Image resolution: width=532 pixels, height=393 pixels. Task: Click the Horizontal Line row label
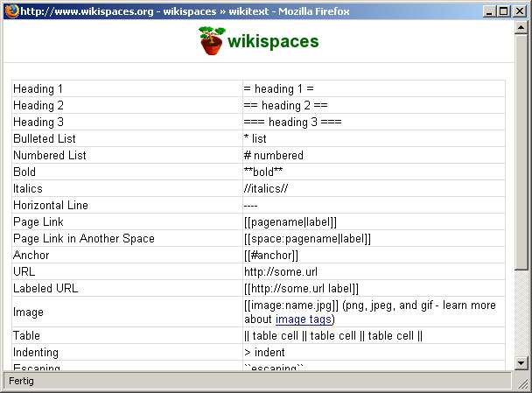point(51,206)
